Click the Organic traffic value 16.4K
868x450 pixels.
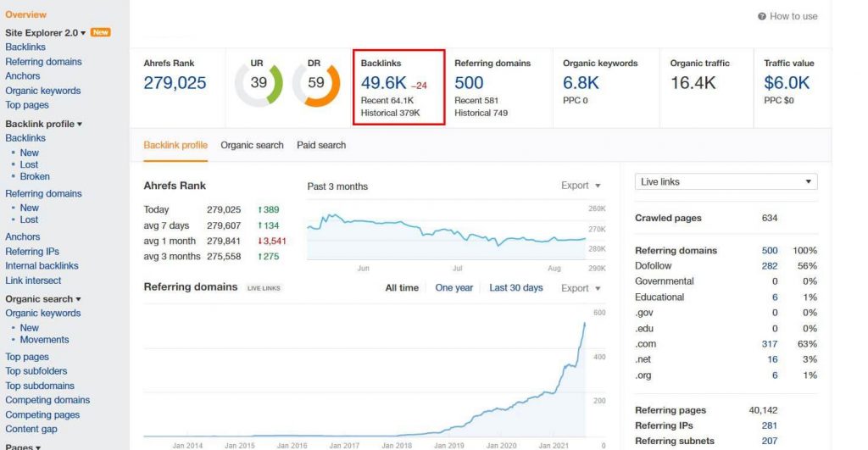[x=693, y=83]
